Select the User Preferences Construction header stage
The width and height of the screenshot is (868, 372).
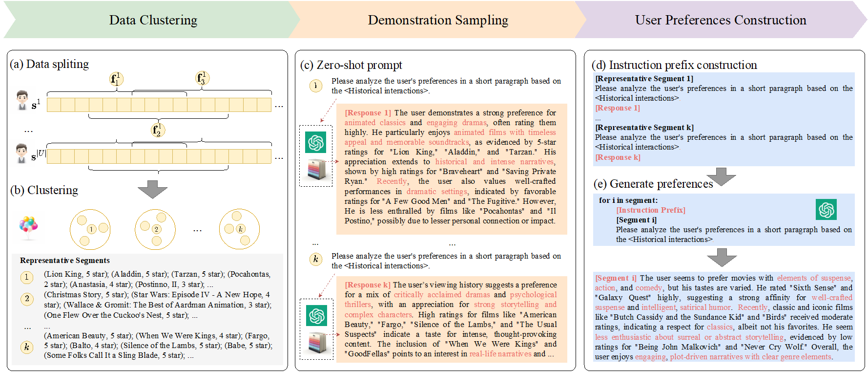point(720,20)
